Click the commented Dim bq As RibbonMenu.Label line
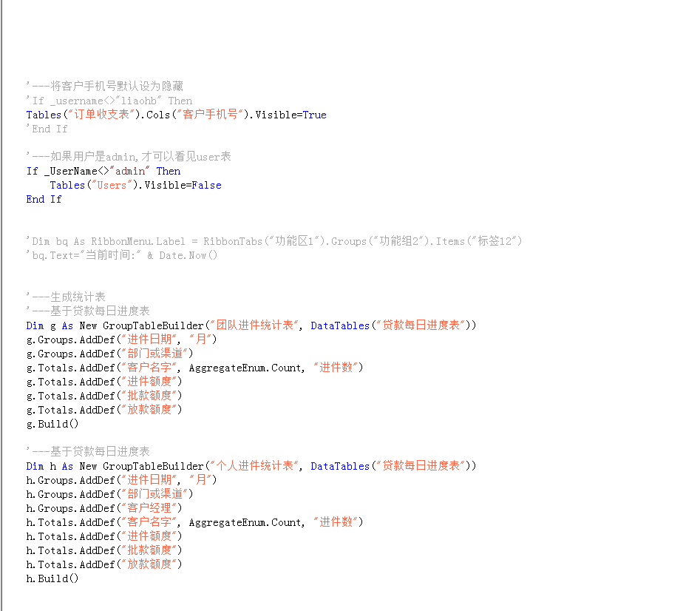This screenshot has height=611, width=700. (x=274, y=241)
